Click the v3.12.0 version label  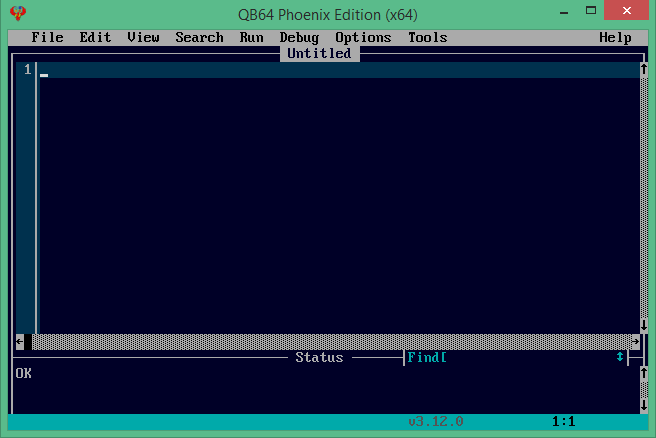(x=436, y=421)
